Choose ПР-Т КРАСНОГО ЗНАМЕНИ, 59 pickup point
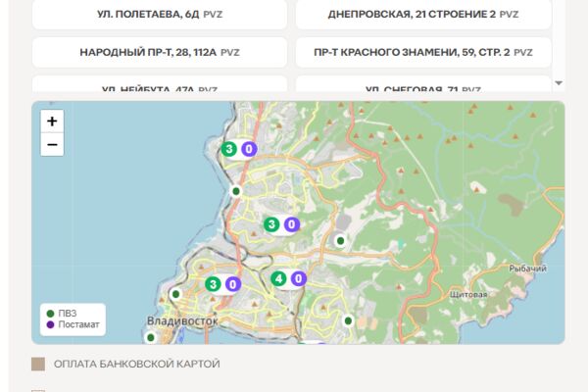Screen dimensions: 588x392 (423, 52)
